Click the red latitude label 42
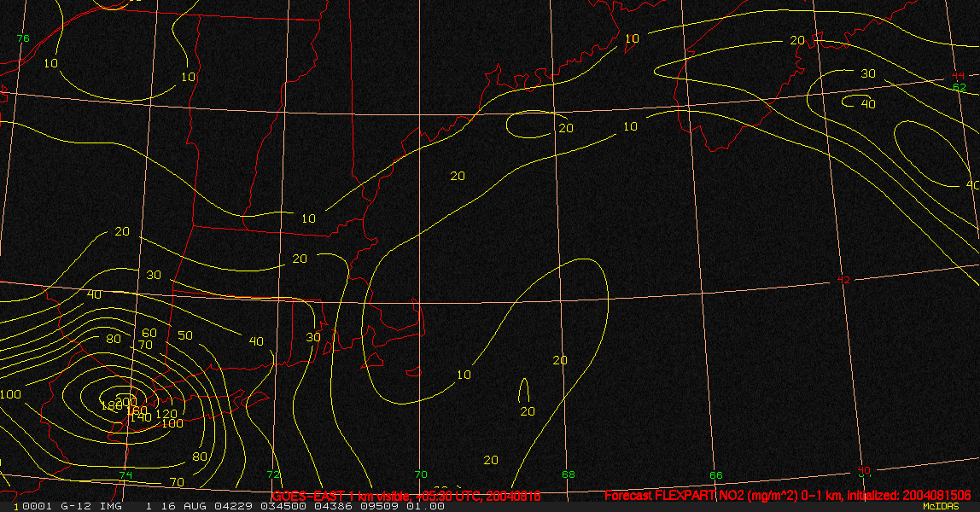Viewport: 980px width, 512px height. pos(843,280)
